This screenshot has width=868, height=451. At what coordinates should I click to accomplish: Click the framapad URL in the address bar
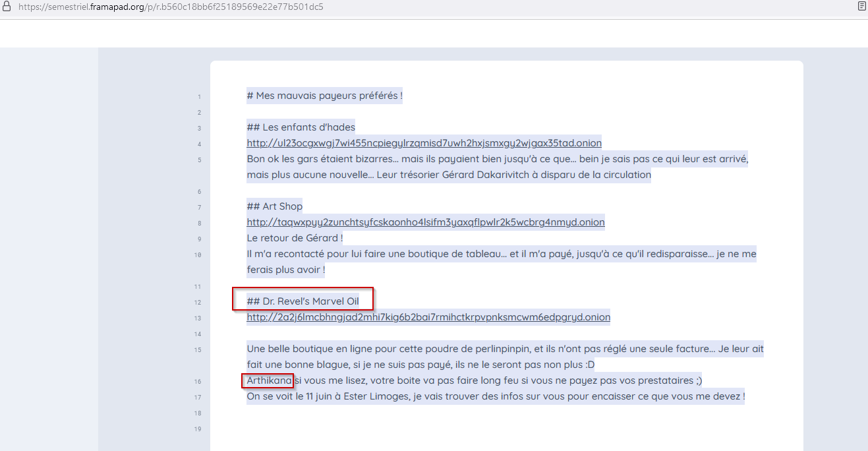171,7
